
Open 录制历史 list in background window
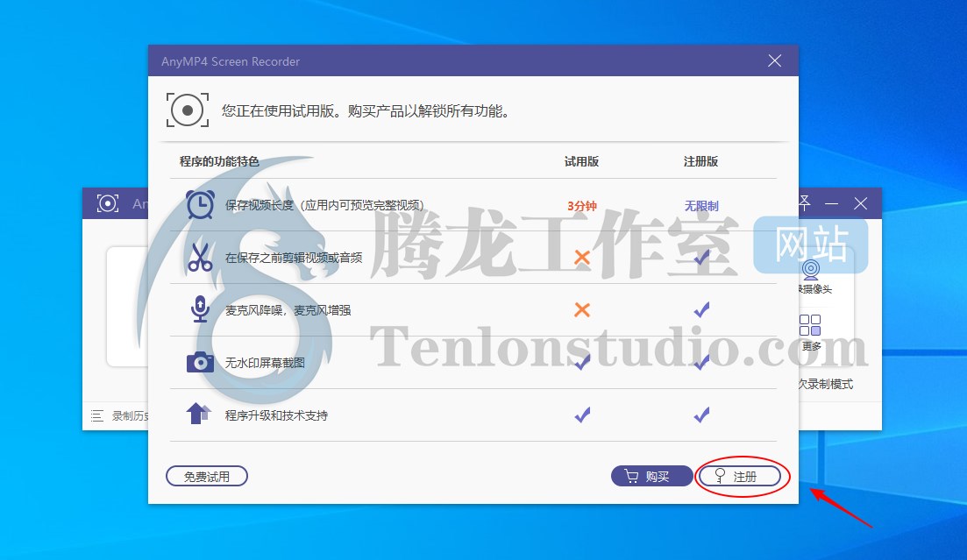point(120,415)
